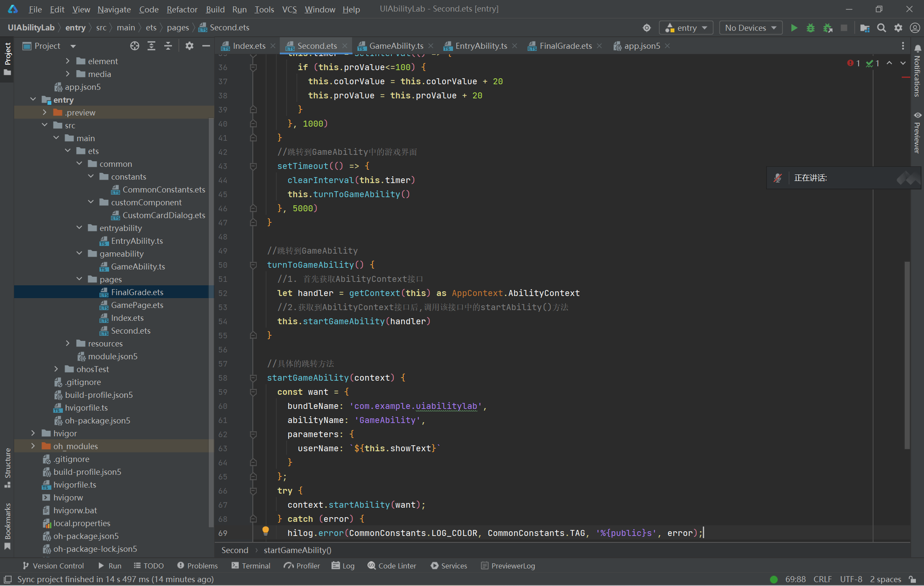Go to previous highlighted error arrow
Screen dimensions: 924x586
pos(890,63)
